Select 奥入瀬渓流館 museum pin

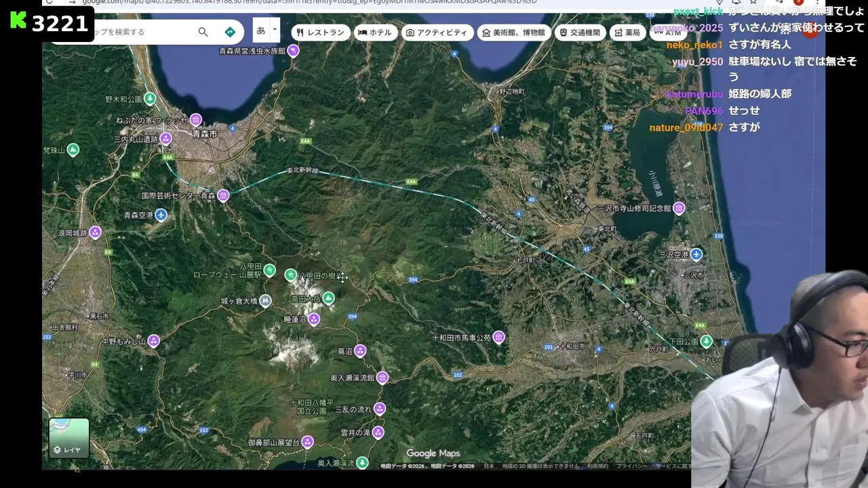point(382,378)
